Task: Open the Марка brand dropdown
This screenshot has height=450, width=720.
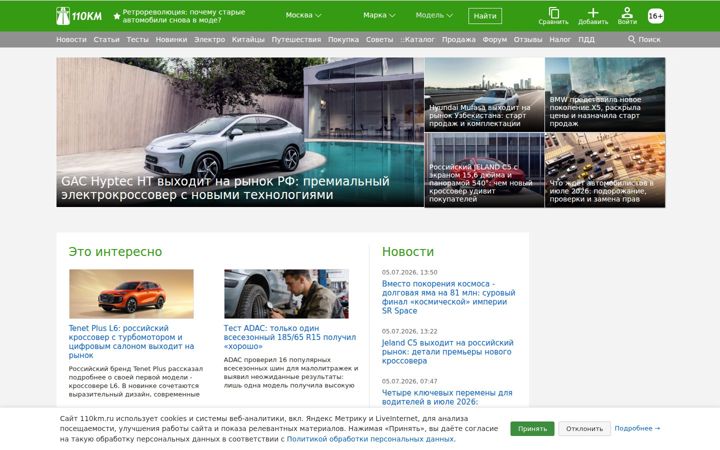Action: tap(379, 15)
